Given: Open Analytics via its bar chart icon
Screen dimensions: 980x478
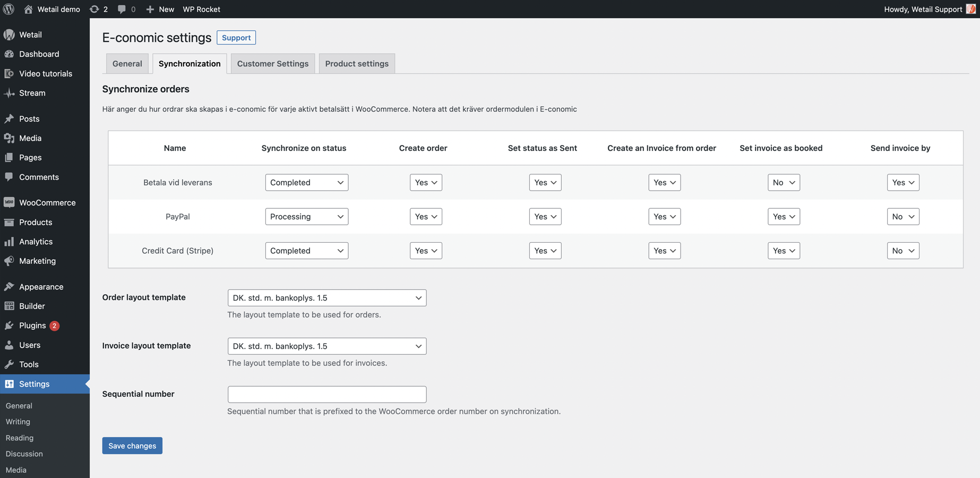Looking at the screenshot, I should pos(9,242).
